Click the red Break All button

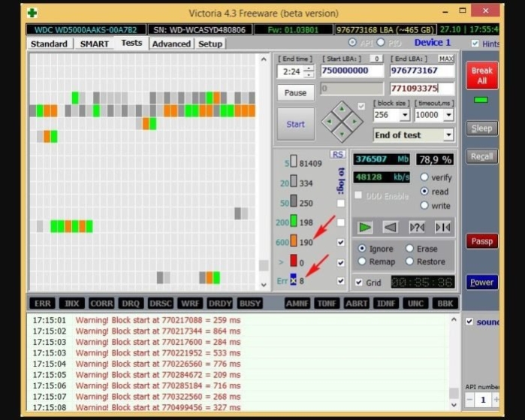[x=481, y=76]
